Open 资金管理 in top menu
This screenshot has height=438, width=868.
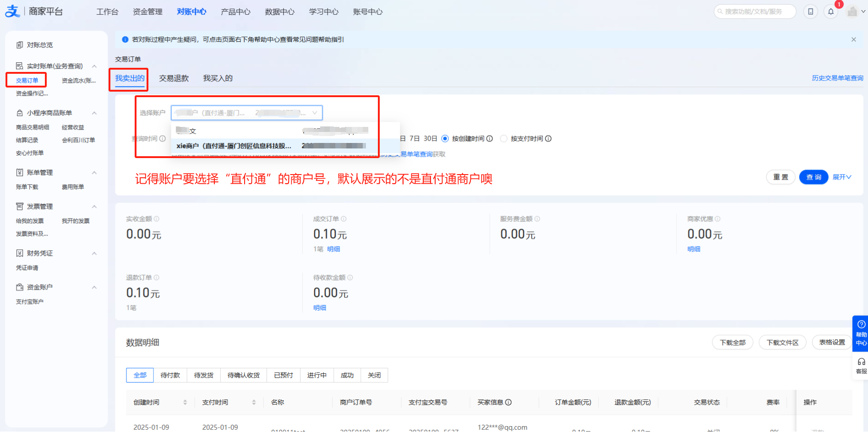pyautogui.click(x=147, y=12)
